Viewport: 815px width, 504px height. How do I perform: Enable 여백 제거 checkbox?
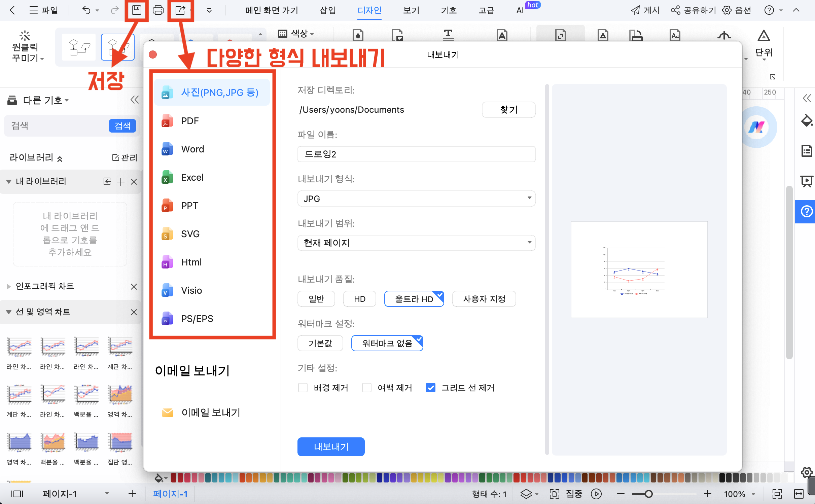(366, 388)
